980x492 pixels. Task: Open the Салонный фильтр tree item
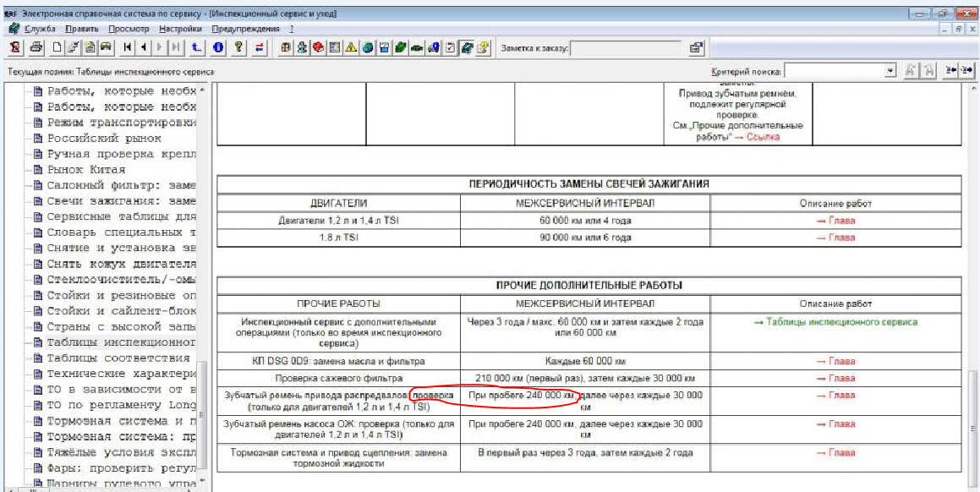point(123,185)
